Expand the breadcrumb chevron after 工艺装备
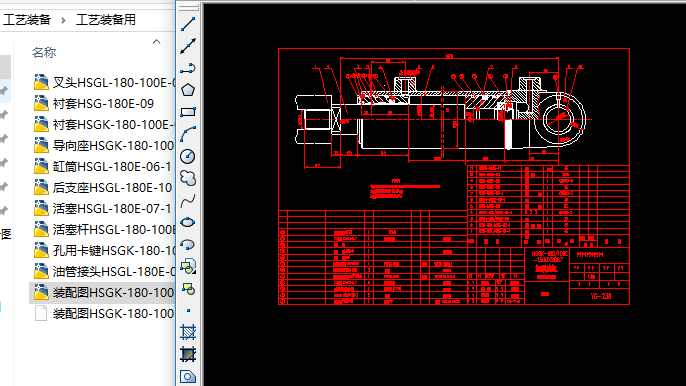The width and height of the screenshot is (686, 386). 63,20
